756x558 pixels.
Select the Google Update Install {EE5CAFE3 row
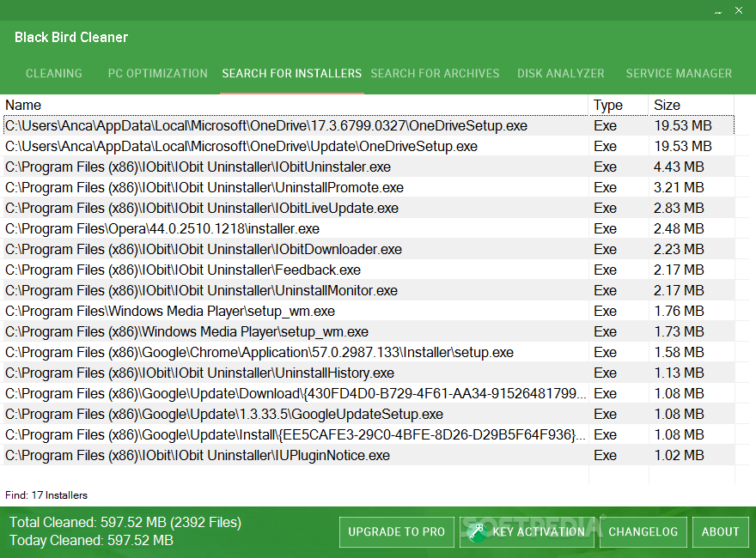coord(369,435)
